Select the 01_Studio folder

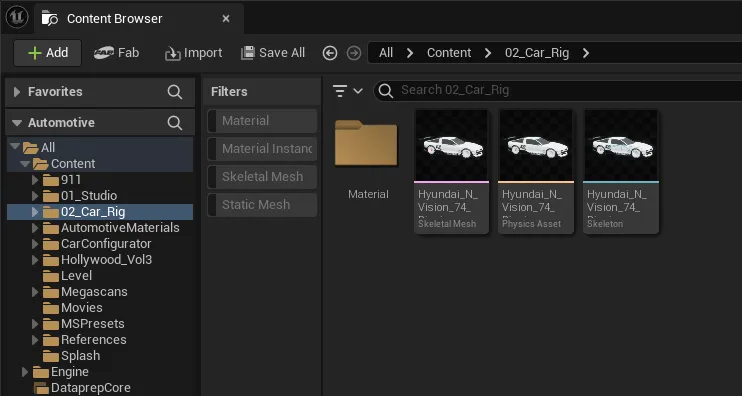point(100,196)
